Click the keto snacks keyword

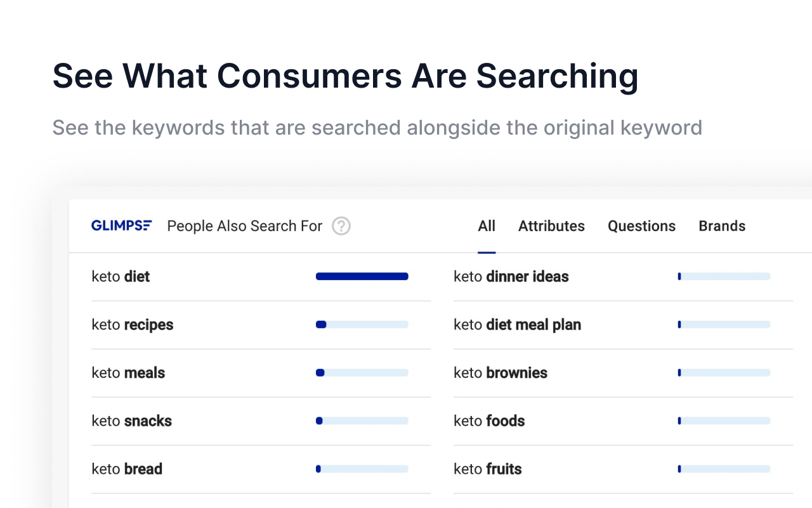tap(131, 421)
